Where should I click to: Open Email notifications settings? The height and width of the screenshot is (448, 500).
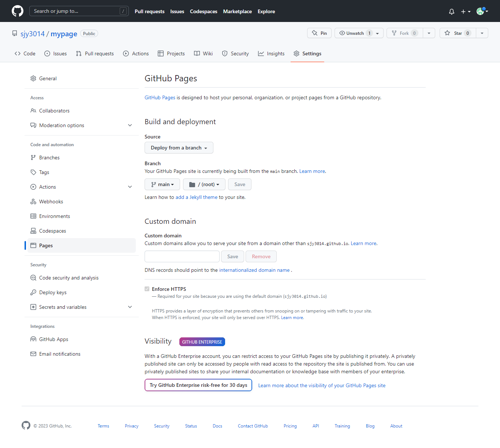click(82, 354)
